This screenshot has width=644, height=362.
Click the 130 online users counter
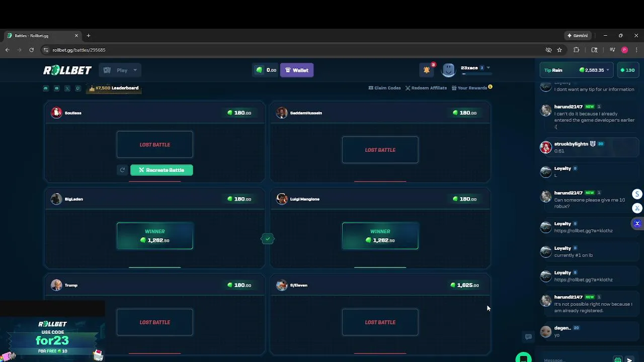tap(628, 70)
